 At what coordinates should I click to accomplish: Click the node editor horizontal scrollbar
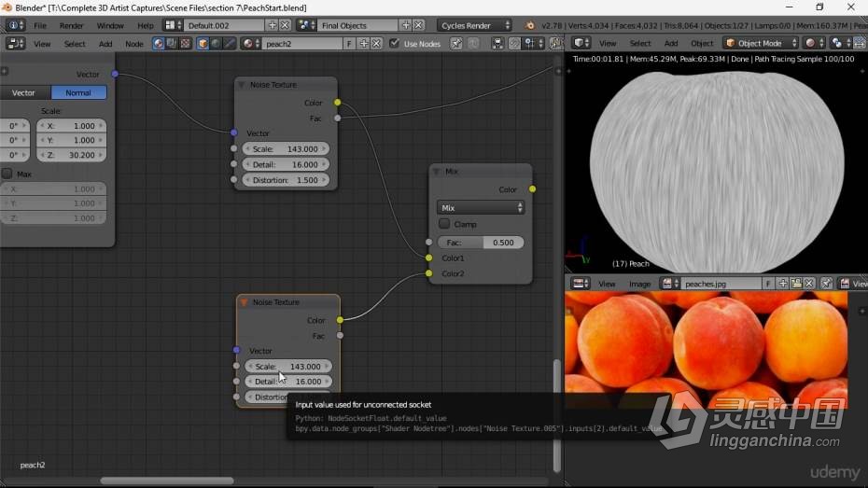click(167, 481)
